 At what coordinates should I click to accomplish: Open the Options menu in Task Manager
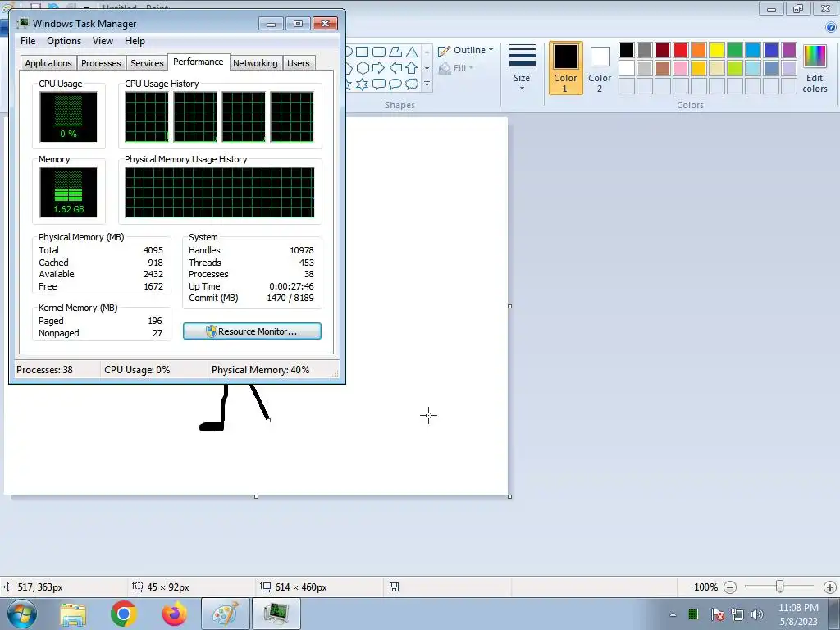pos(64,41)
